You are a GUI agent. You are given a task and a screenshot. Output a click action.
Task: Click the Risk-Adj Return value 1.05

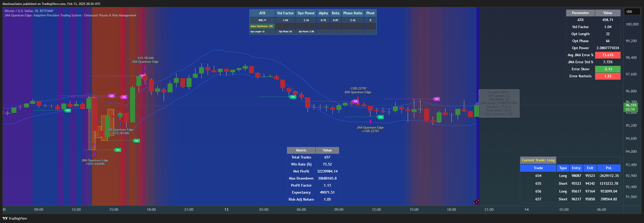point(327,200)
